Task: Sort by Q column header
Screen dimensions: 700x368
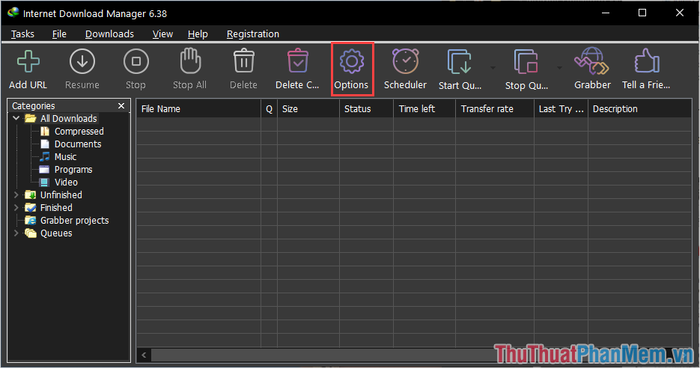Action: [x=269, y=109]
